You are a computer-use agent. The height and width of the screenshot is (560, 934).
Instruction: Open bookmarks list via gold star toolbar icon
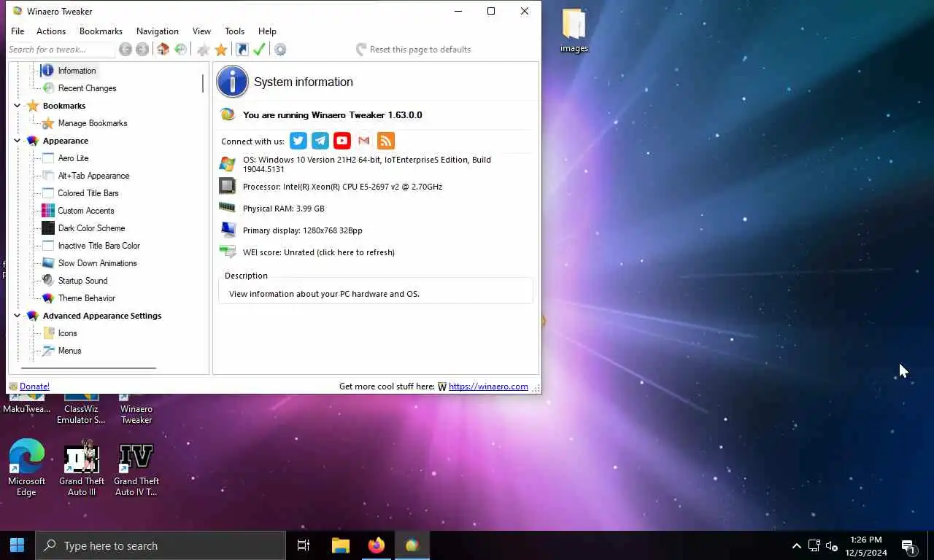(x=221, y=50)
